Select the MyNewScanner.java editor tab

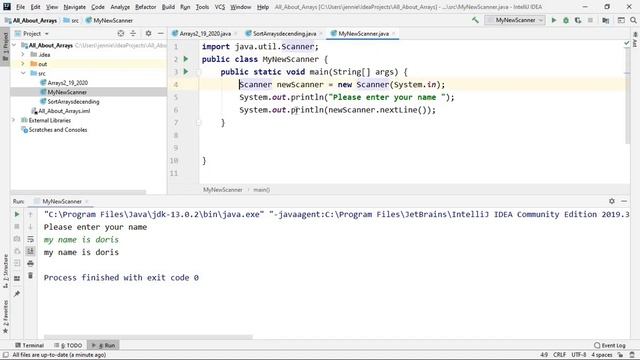click(x=363, y=33)
